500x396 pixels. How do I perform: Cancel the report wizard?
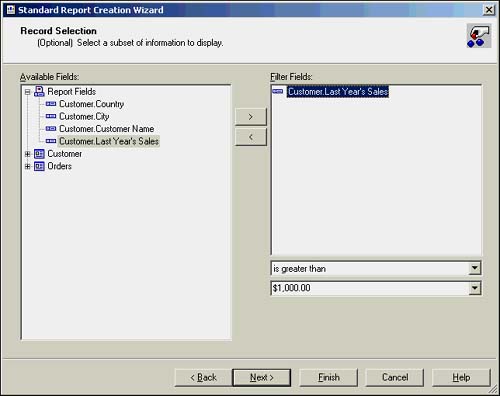pyautogui.click(x=395, y=378)
